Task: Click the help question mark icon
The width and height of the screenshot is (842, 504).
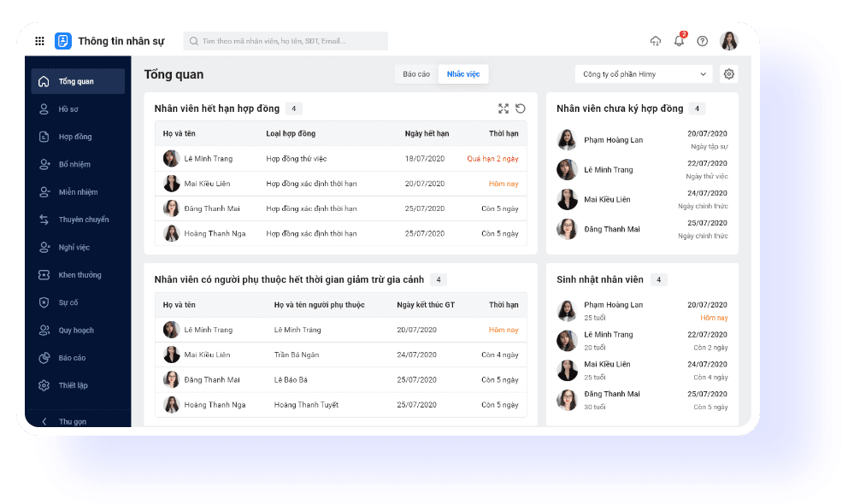Action: point(703,41)
